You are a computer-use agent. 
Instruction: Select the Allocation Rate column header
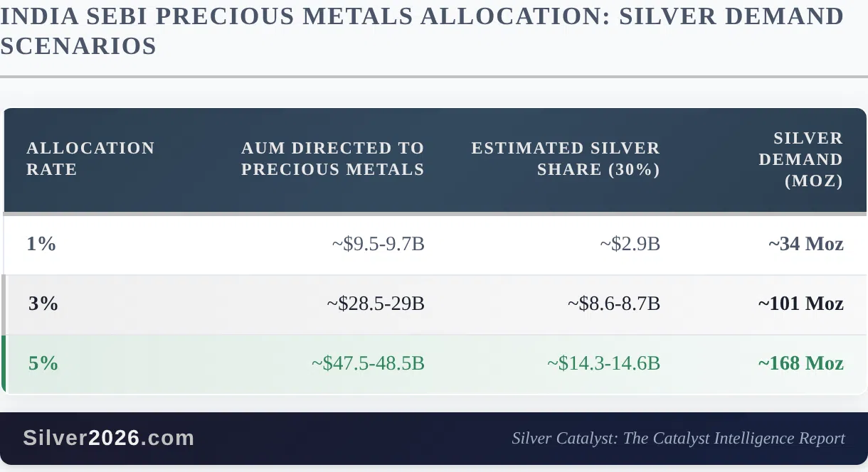[90, 159]
